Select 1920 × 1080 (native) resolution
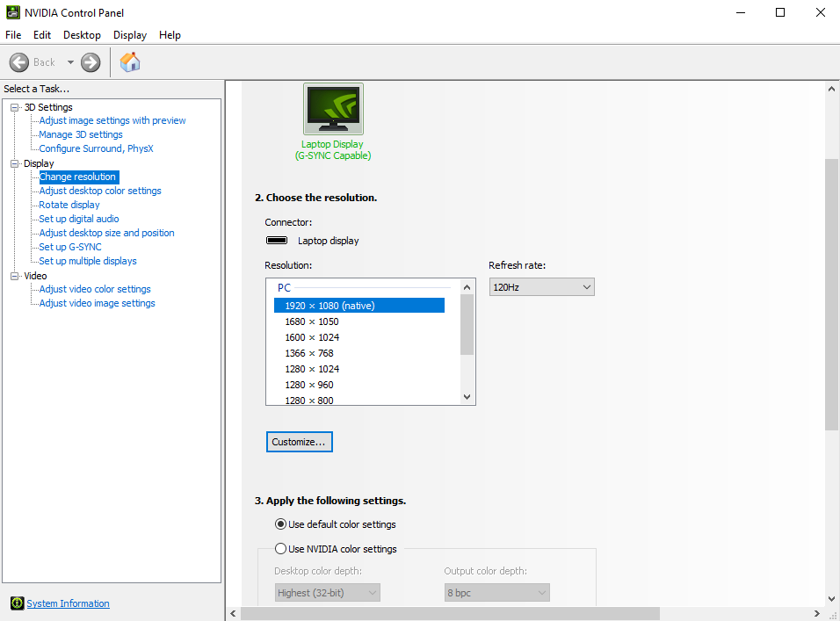This screenshot has height=621, width=840. tap(359, 305)
